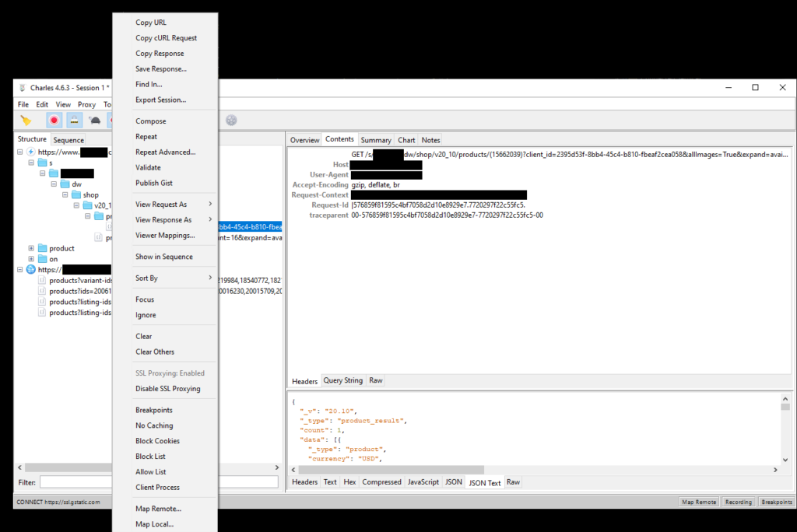Image resolution: width=797 pixels, height=532 pixels.
Task: Select the JavaScript response view tab
Action: [x=423, y=482]
